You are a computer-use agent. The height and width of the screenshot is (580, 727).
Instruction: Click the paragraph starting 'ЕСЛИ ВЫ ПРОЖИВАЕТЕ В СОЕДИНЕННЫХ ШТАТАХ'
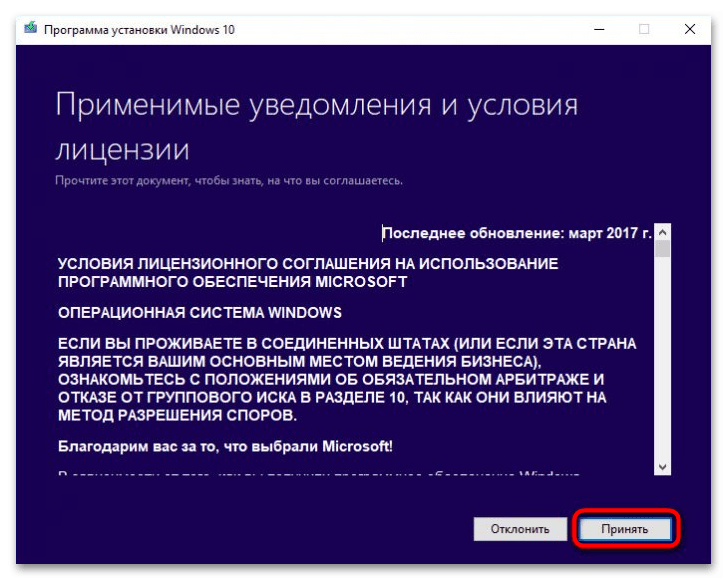347,379
